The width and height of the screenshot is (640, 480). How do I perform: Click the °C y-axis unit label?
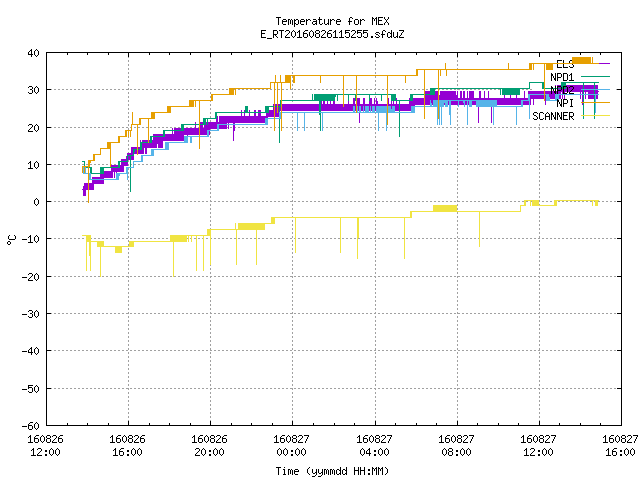(11, 240)
